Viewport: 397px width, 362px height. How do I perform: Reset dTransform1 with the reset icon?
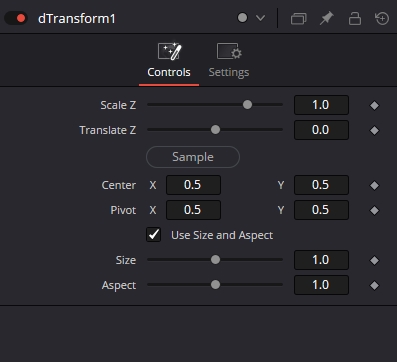pyautogui.click(x=382, y=18)
